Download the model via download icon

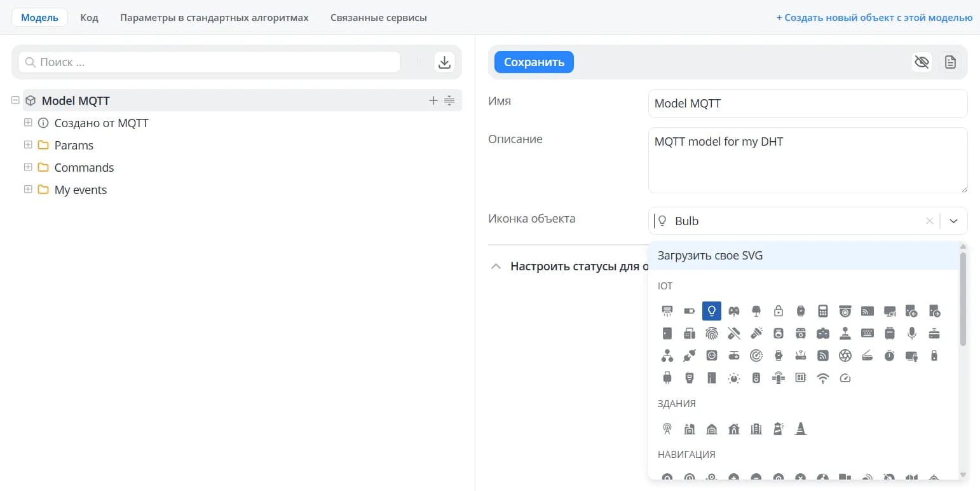point(445,62)
